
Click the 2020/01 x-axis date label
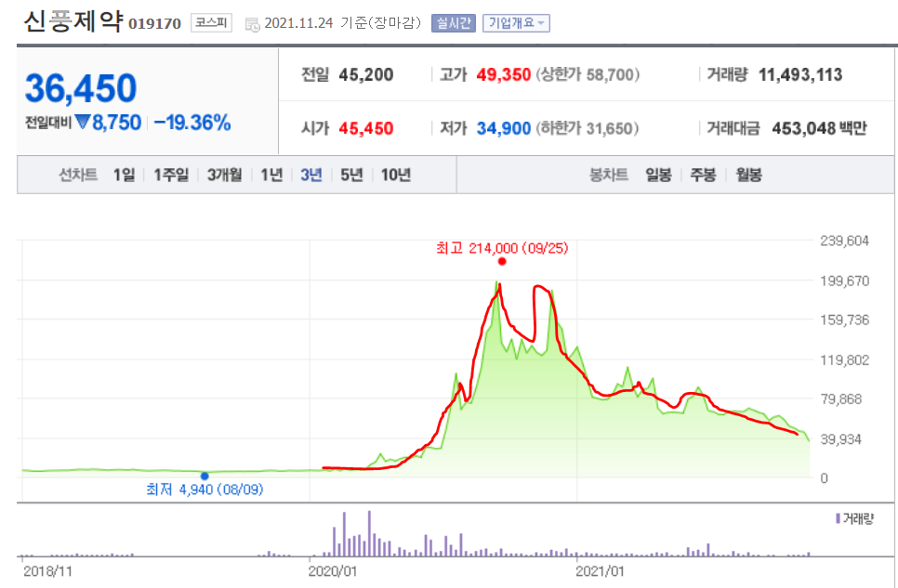(333, 571)
